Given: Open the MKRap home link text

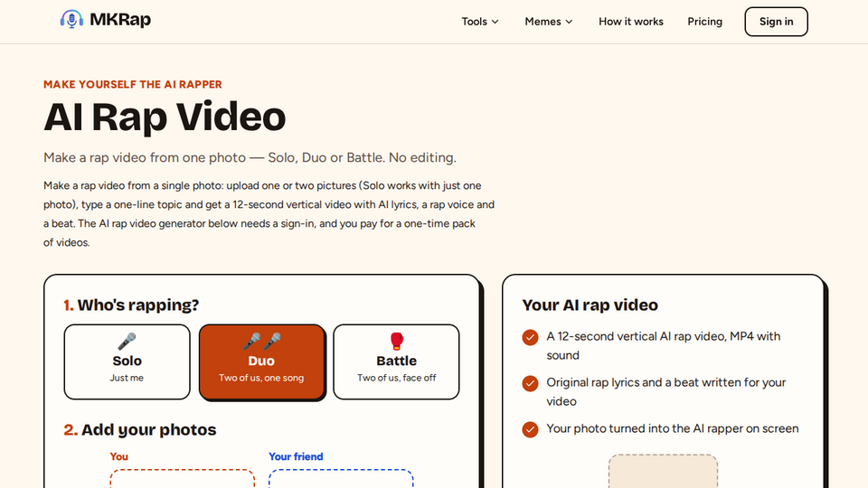Looking at the screenshot, I should (120, 19).
